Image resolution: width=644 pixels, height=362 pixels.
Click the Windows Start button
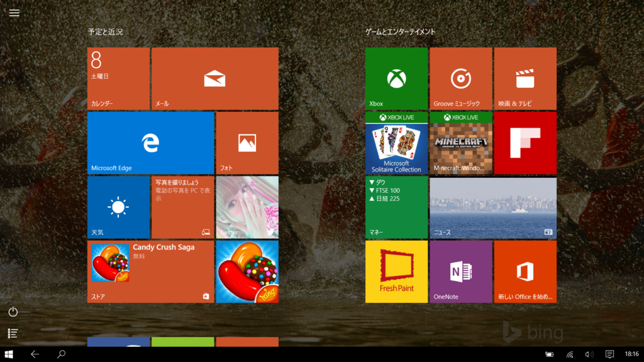[x=9, y=354]
